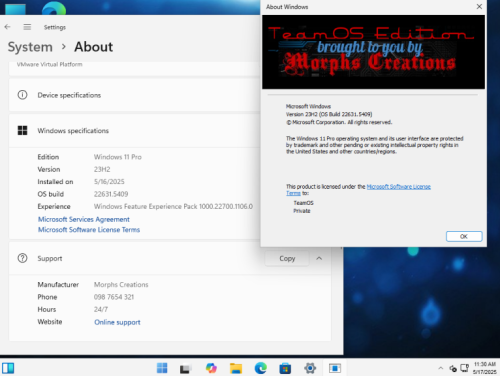The image size is (500, 376).
Task: Select the 24/7 hours value
Action: pyautogui.click(x=101, y=309)
